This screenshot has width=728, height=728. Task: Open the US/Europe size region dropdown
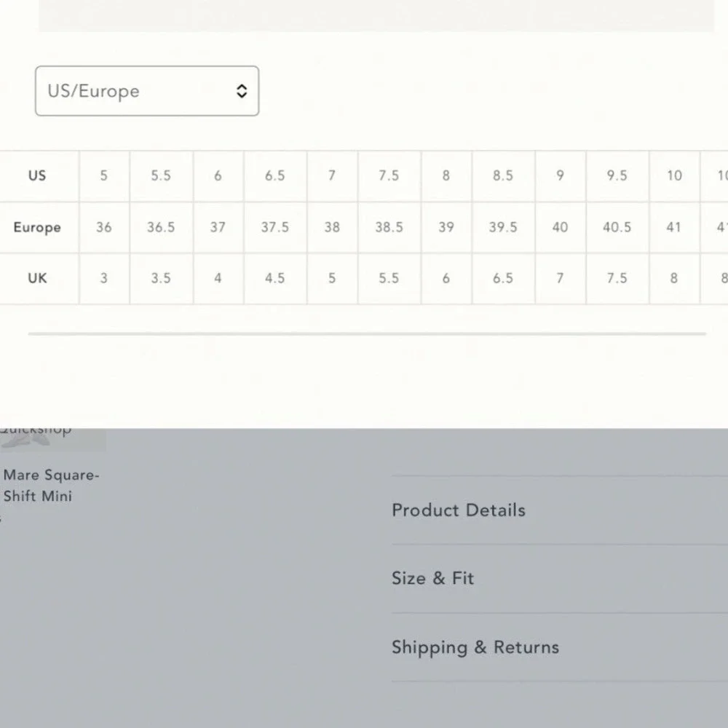tap(147, 91)
